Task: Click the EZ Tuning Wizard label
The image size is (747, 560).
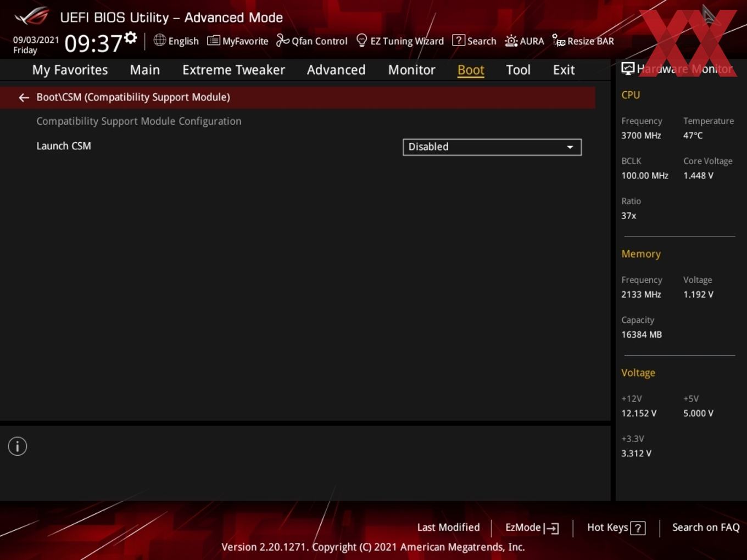Action: pos(407,41)
